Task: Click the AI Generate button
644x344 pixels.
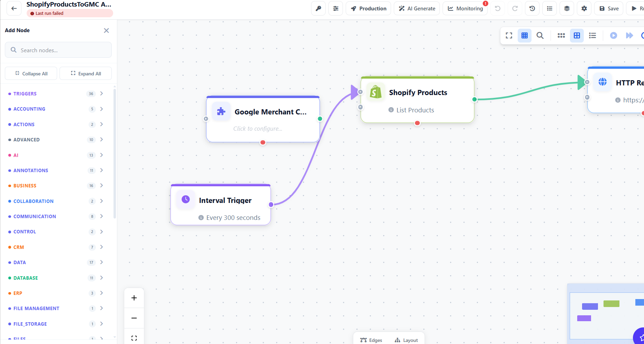Action: pyautogui.click(x=417, y=9)
